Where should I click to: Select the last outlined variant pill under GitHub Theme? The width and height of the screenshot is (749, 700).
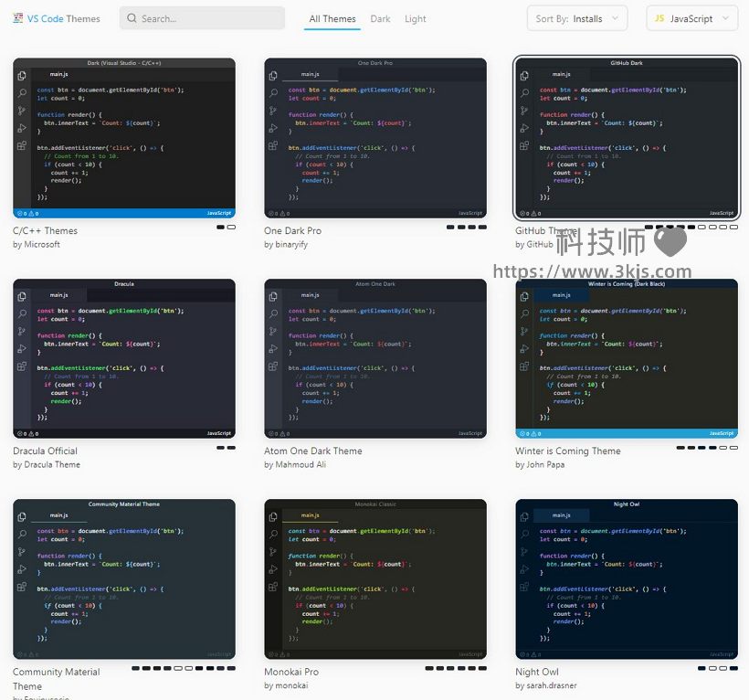[733, 227]
